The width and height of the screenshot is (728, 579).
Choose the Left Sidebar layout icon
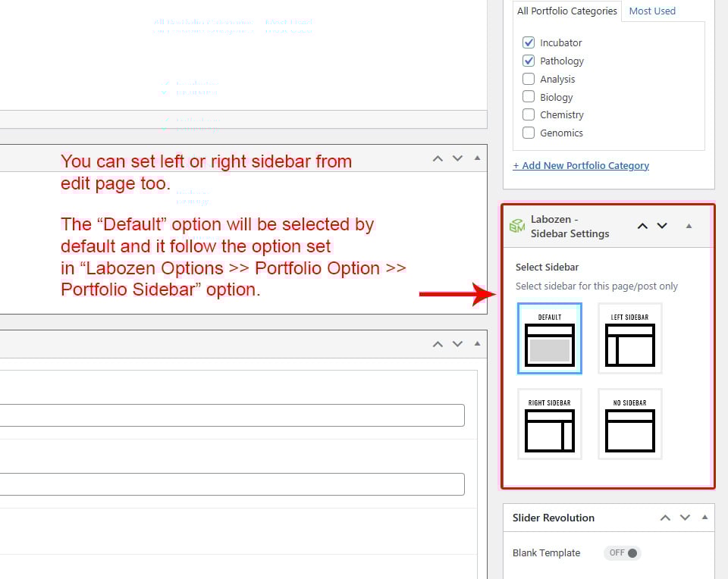[x=629, y=339]
